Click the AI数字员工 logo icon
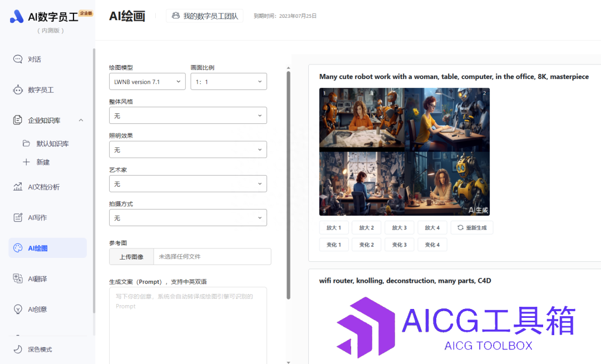The width and height of the screenshot is (601, 364). [x=17, y=17]
